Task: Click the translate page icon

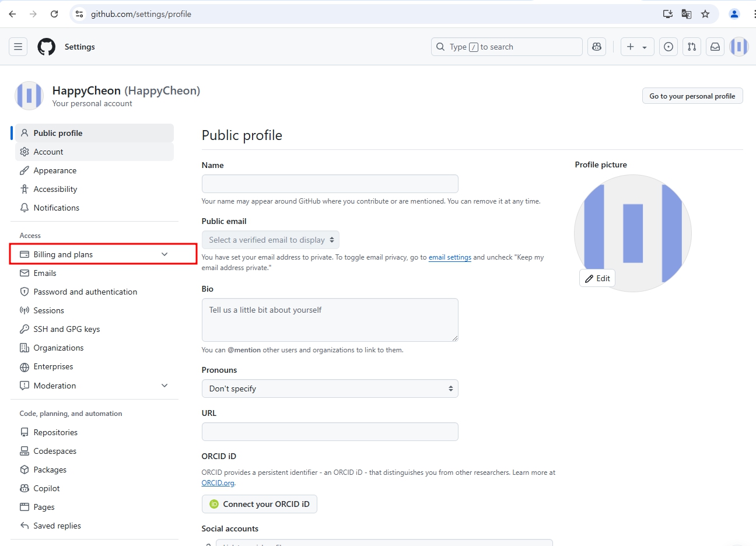Action: 687,14
